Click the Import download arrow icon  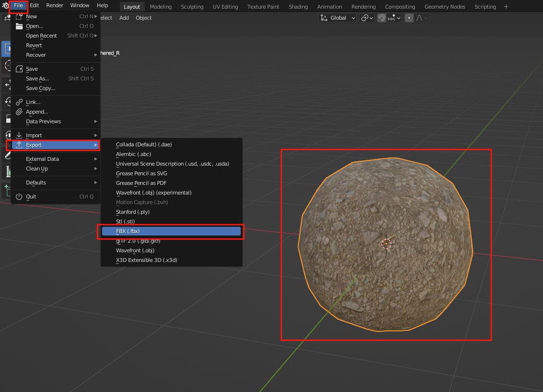point(19,135)
